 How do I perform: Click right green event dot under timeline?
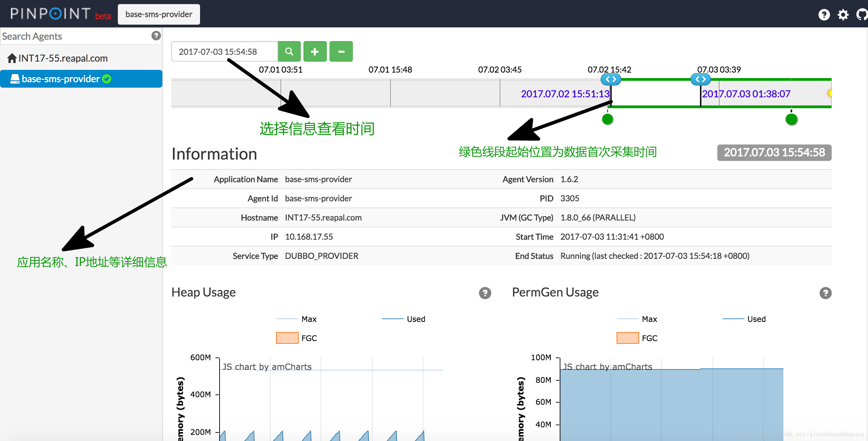click(791, 119)
